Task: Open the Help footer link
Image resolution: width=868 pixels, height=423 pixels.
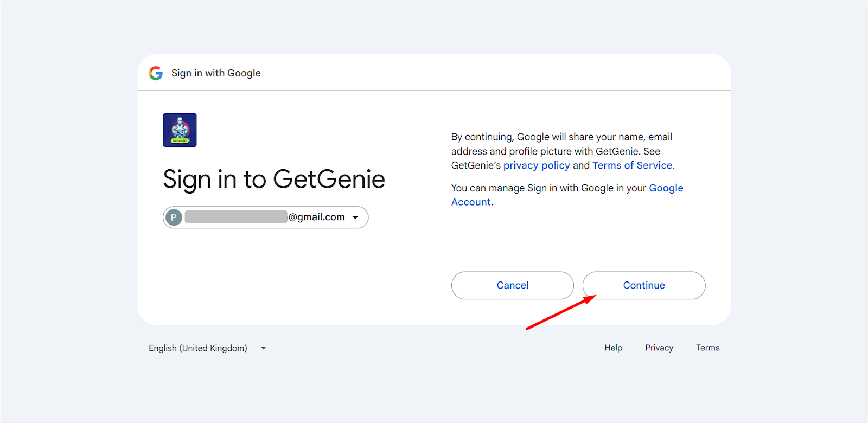Action: (614, 348)
